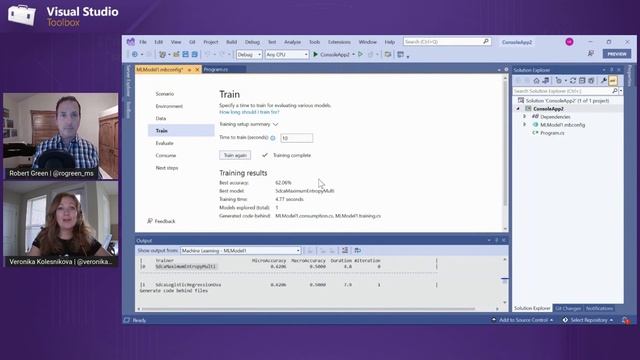The width and height of the screenshot is (640, 360).
Task: Click the Clear All icon in the Output toolbar
Action: tap(345, 250)
